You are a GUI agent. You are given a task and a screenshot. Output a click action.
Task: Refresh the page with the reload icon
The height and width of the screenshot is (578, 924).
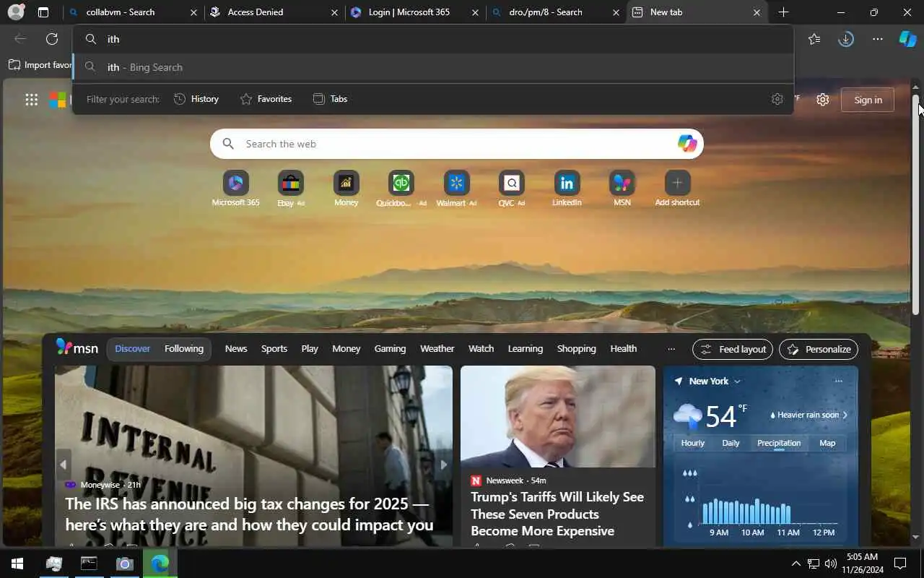pos(52,39)
